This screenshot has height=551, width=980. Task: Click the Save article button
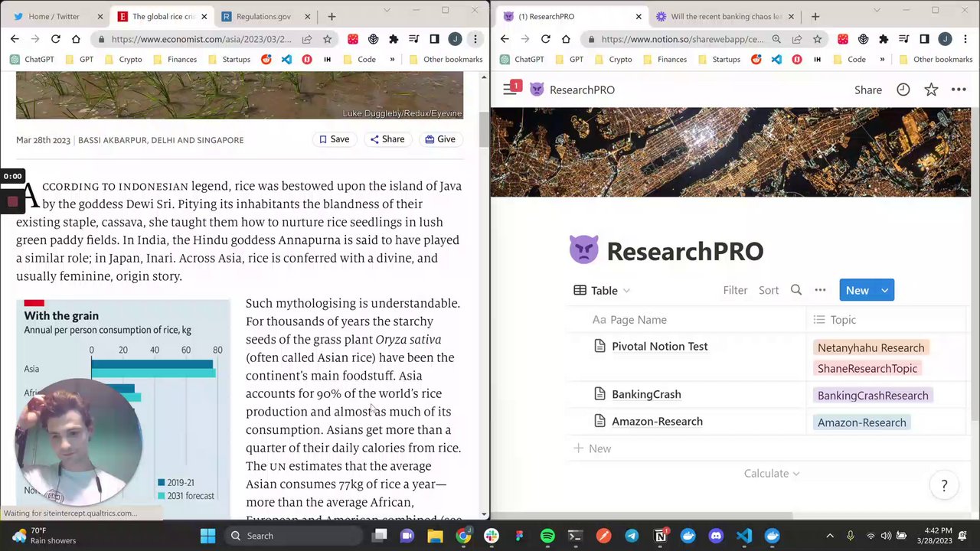tap(334, 139)
